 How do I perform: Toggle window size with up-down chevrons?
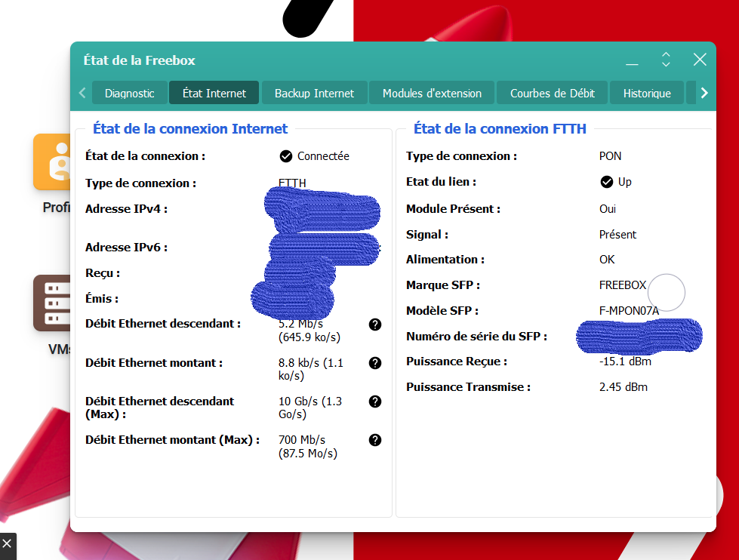[666, 60]
